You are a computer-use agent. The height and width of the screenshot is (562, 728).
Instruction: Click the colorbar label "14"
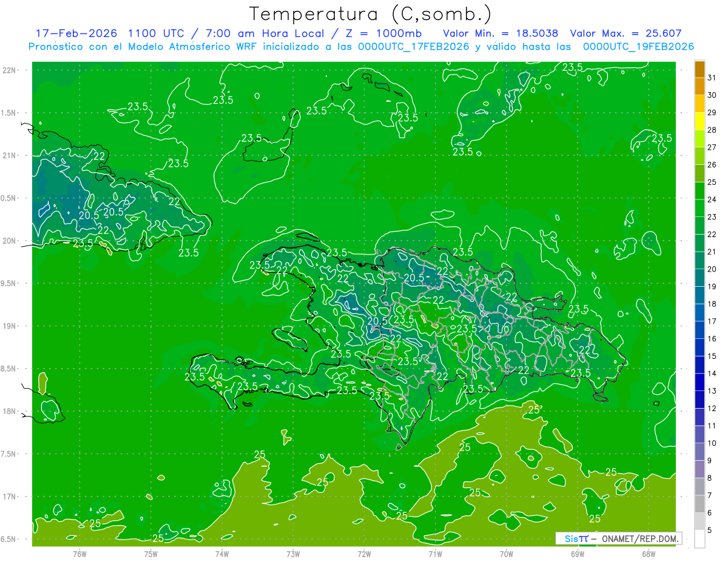712,373
